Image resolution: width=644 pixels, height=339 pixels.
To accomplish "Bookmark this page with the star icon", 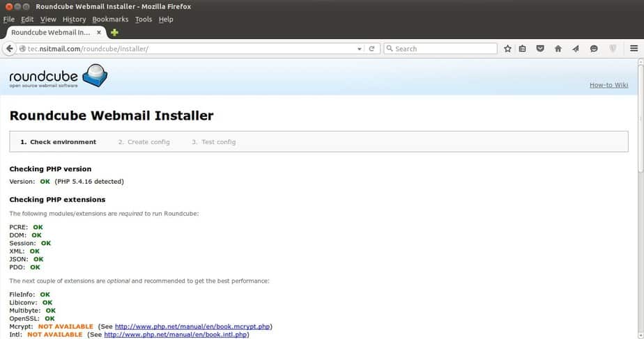I will [x=507, y=49].
